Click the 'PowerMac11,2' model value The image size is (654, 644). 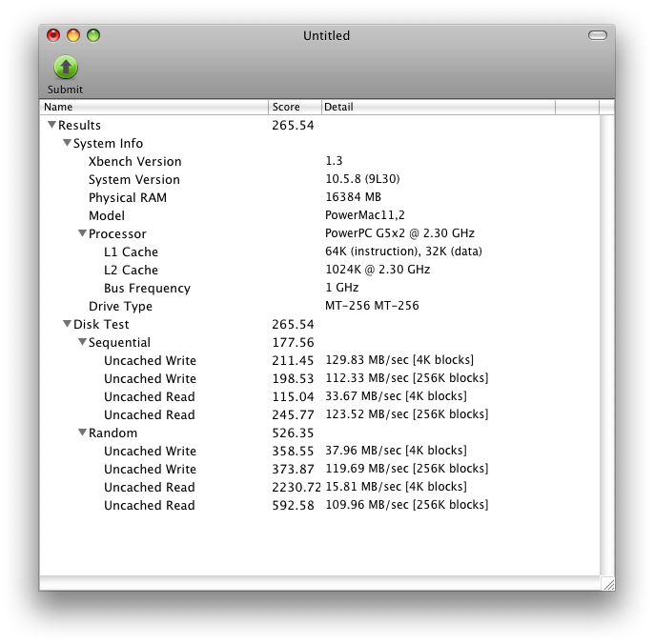364,215
